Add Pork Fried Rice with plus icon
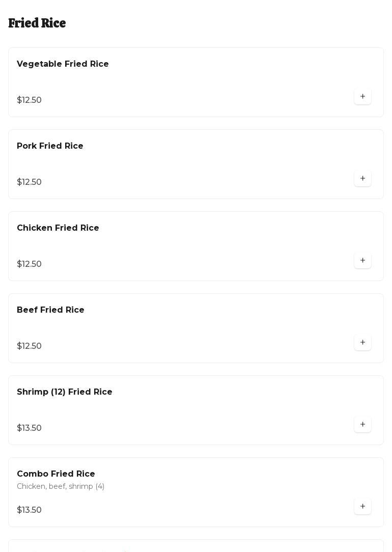The height and width of the screenshot is (552, 392). coord(362,179)
